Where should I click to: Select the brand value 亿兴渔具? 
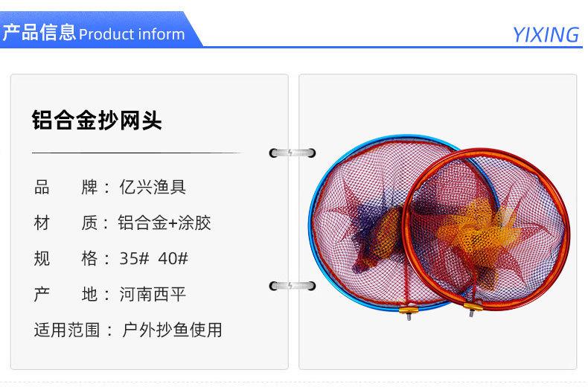(153, 187)
